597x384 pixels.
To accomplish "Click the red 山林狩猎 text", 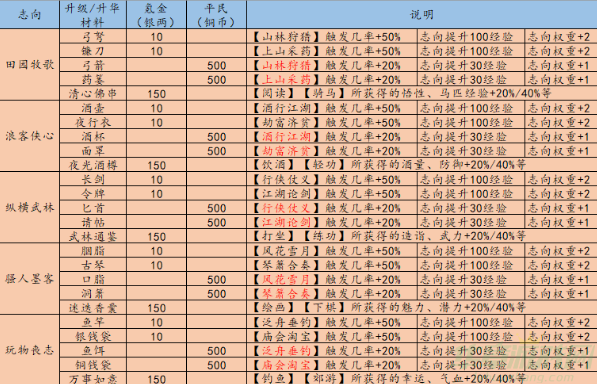I will coord(286,65).
